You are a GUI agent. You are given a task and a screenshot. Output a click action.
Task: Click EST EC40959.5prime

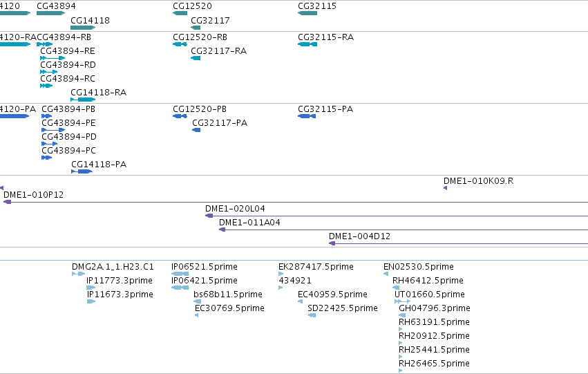coord(300,302)
